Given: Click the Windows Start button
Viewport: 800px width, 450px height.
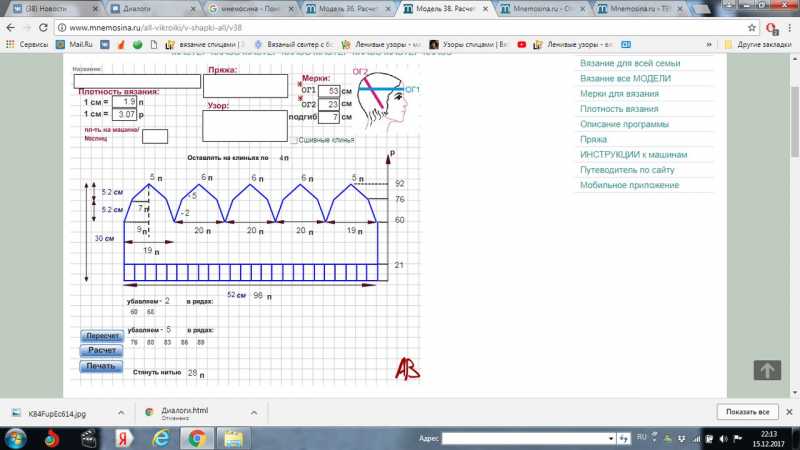Looking at the screenshot, I should (17, 438).
